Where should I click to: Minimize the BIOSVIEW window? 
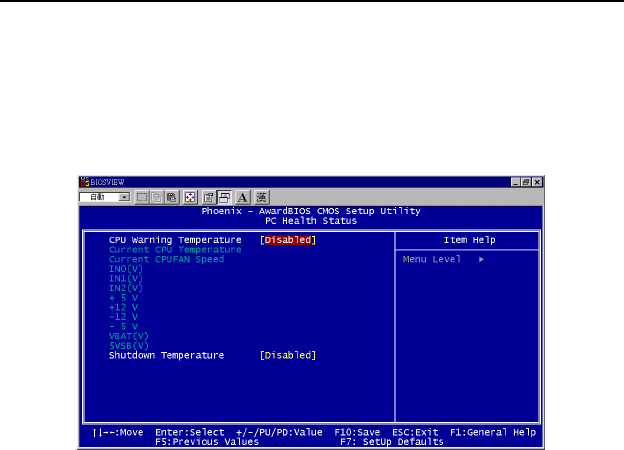(516, 182)
